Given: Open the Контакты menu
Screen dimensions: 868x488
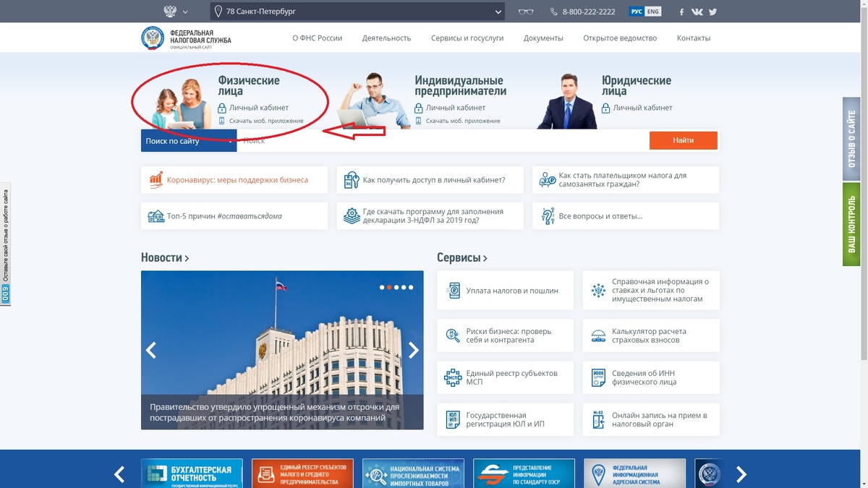Looking at the screenshot, I should pyautogui.click(x=694, y=38).
